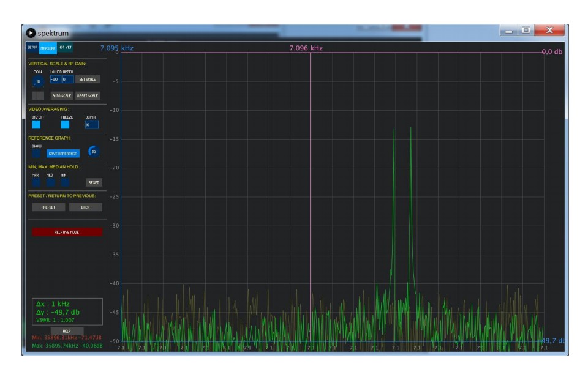Click the SET SCALE button
The height and width of the screenshot is (391, 588).
(x=88, y=80)
